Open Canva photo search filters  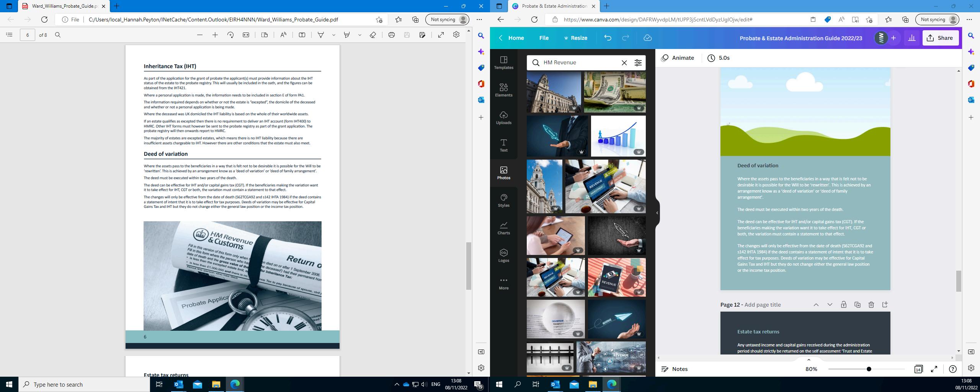(638, 63)
